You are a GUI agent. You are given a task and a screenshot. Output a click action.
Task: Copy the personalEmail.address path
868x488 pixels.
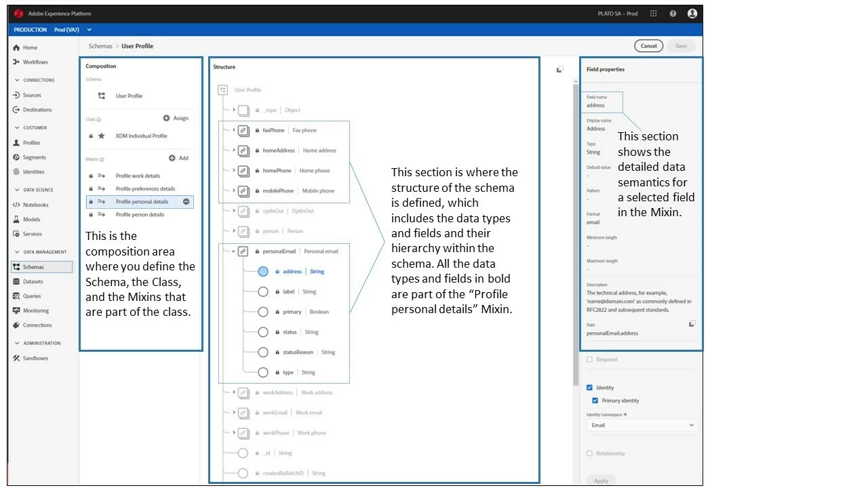click(x=692, y=324)
